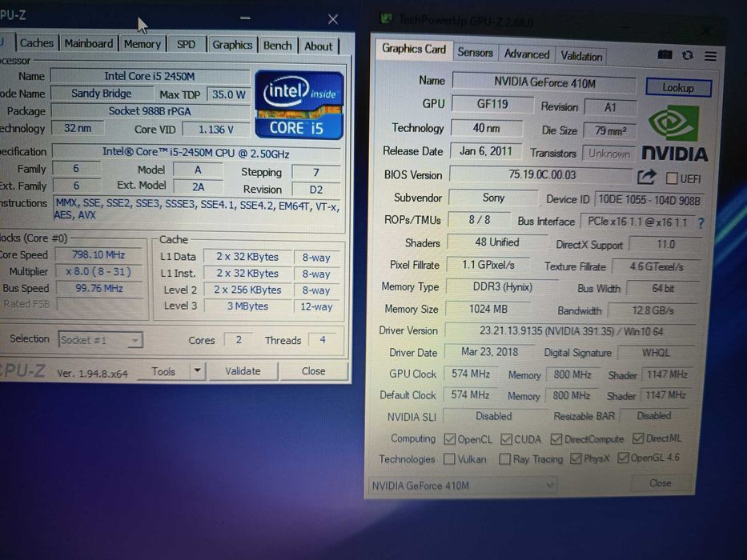Switch to the Bench tab

click(x=277, y=46)
